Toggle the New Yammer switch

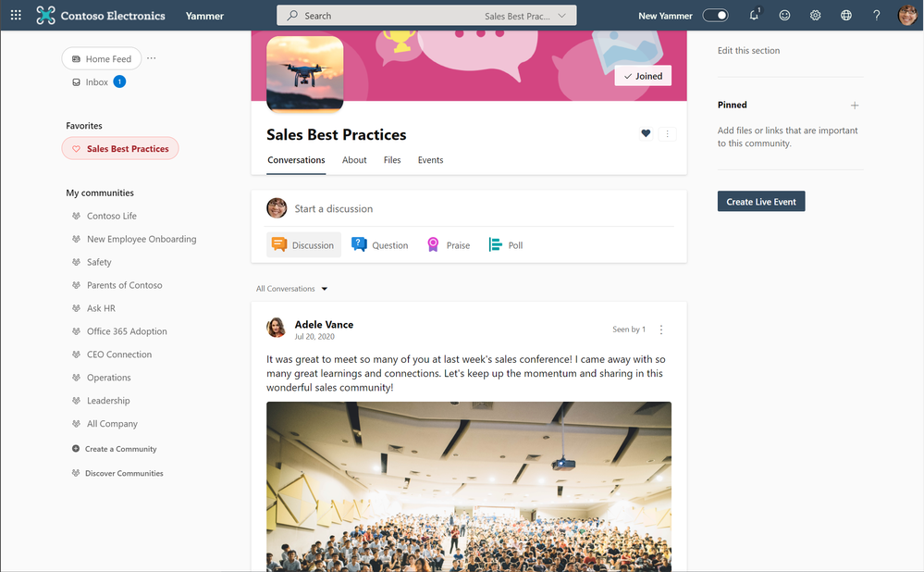715,16
